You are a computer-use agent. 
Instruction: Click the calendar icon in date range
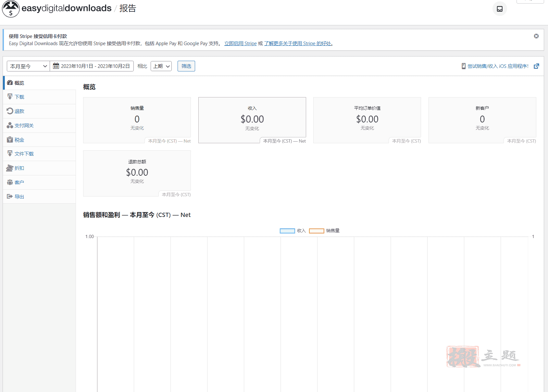pyautogui.click(x=56, y=66)
